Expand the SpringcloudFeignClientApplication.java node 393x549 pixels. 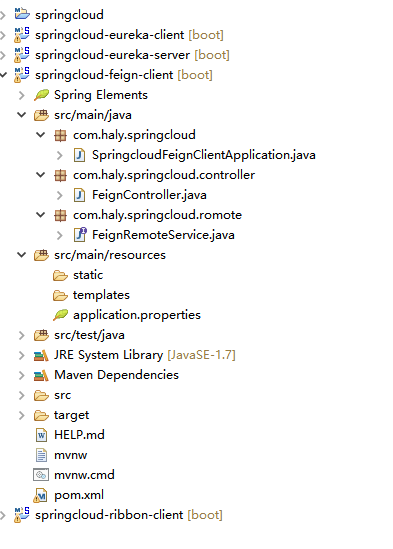click(x=60, y=155)
